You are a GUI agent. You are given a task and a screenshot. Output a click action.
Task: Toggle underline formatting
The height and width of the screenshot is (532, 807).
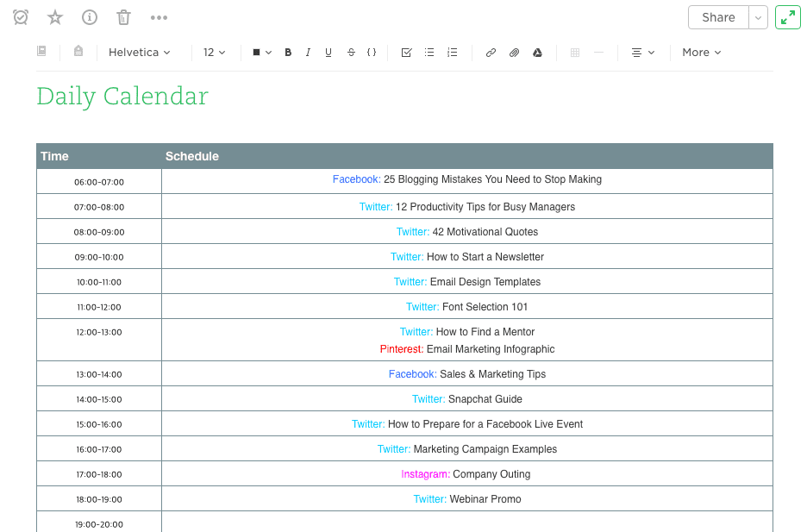coord(328,53)
